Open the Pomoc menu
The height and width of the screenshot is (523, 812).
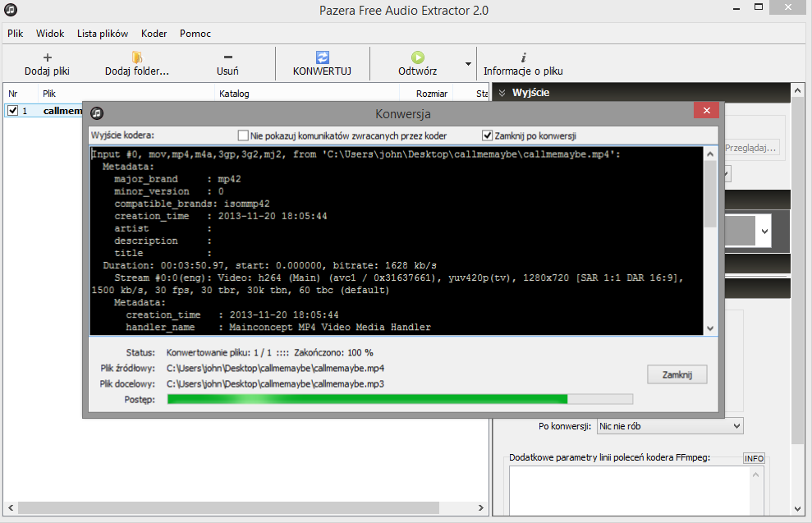click(195, 33)
